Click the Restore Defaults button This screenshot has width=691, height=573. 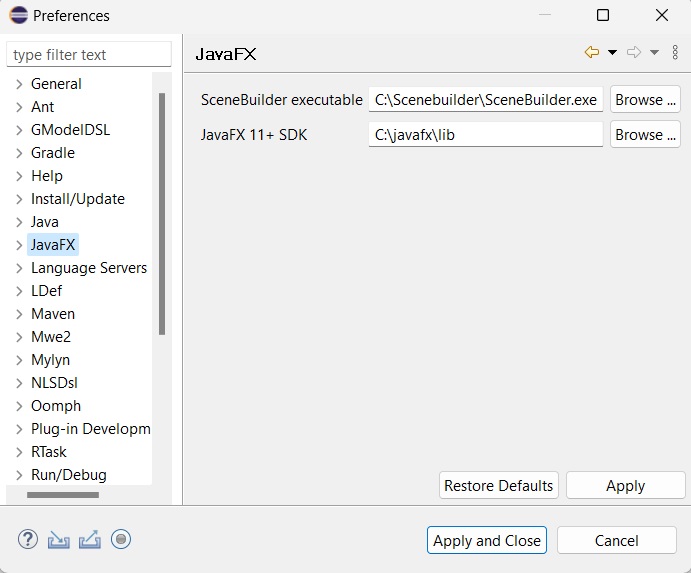(498, 486)
